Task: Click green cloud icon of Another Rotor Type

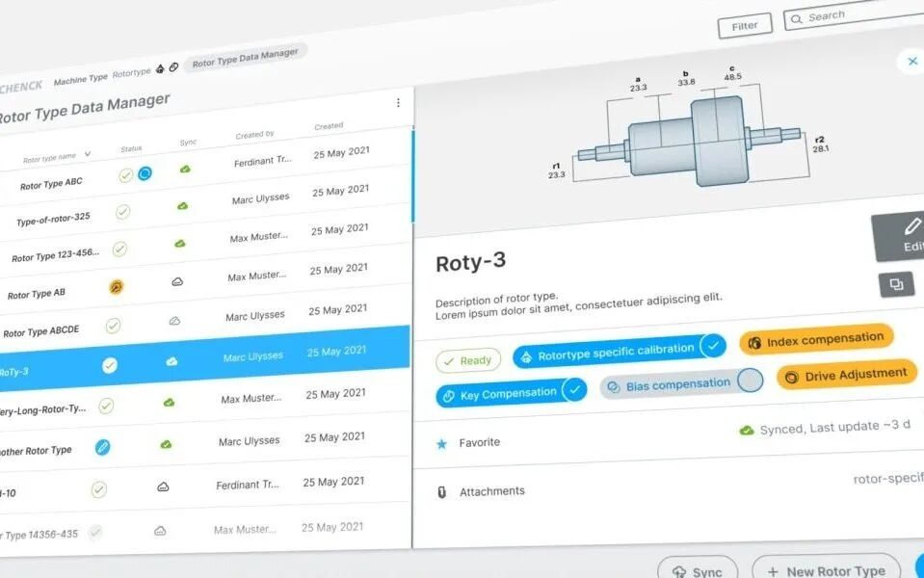Action: click(166, 444)
